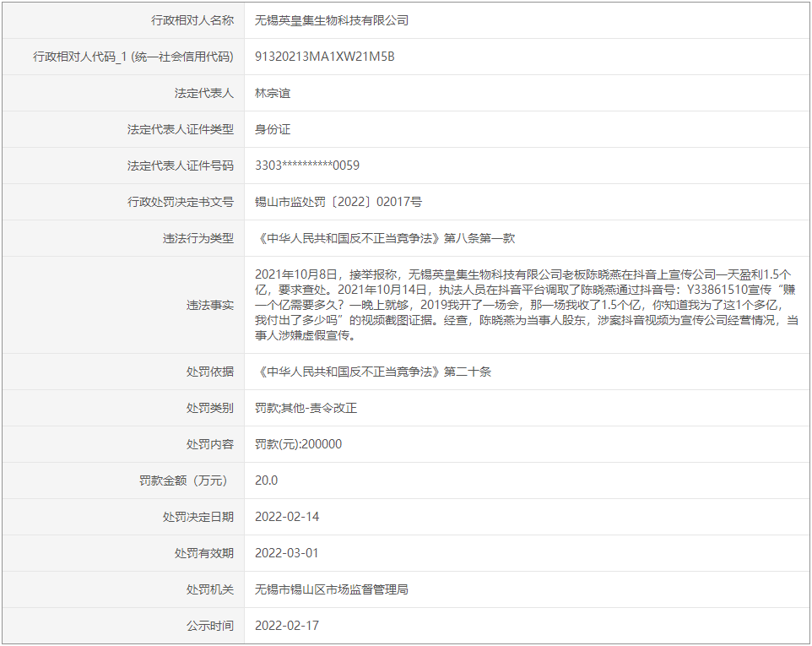Select the credit code 91320213MA1XW21M5B
Screen dimensions: 812x646
[x=324, y=57]
